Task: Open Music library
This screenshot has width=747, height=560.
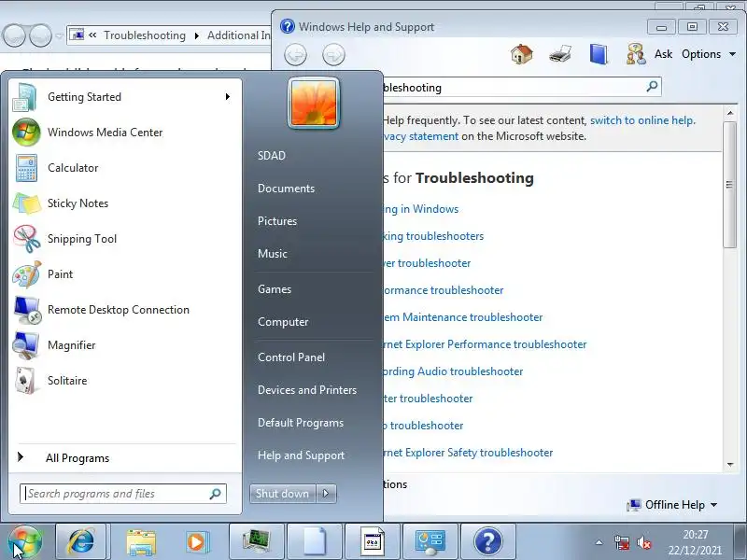Action: pos(273,254)
